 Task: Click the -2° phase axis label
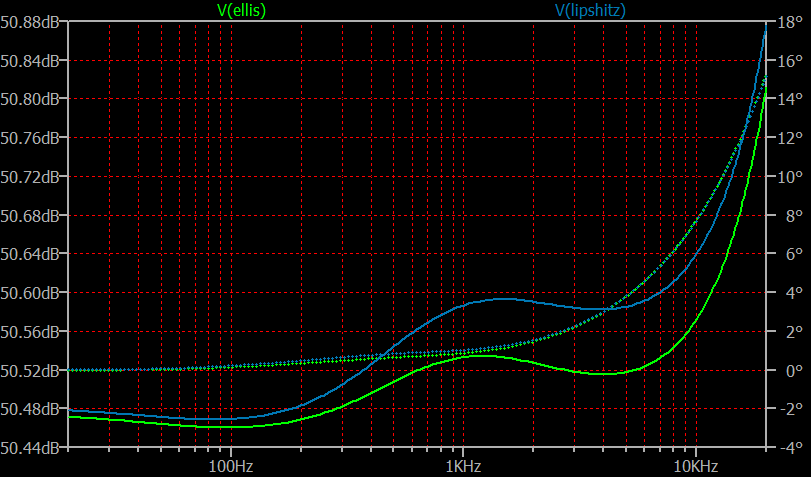[790, 409]
